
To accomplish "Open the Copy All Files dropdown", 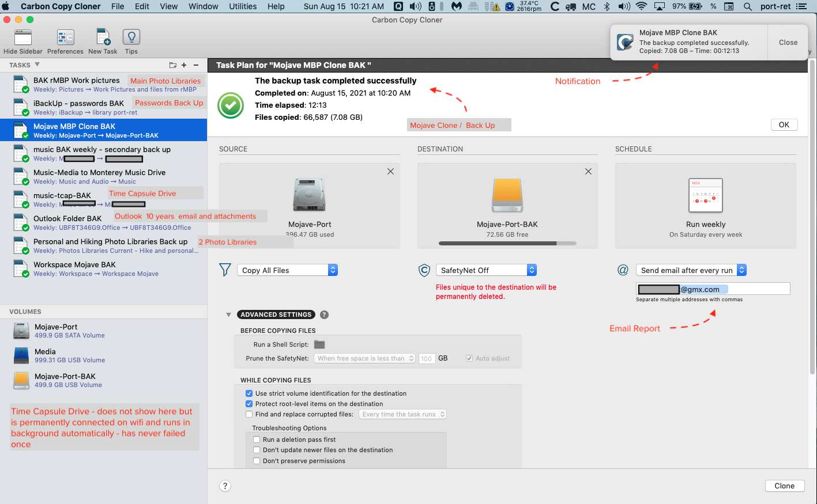I will coord(287,270).
